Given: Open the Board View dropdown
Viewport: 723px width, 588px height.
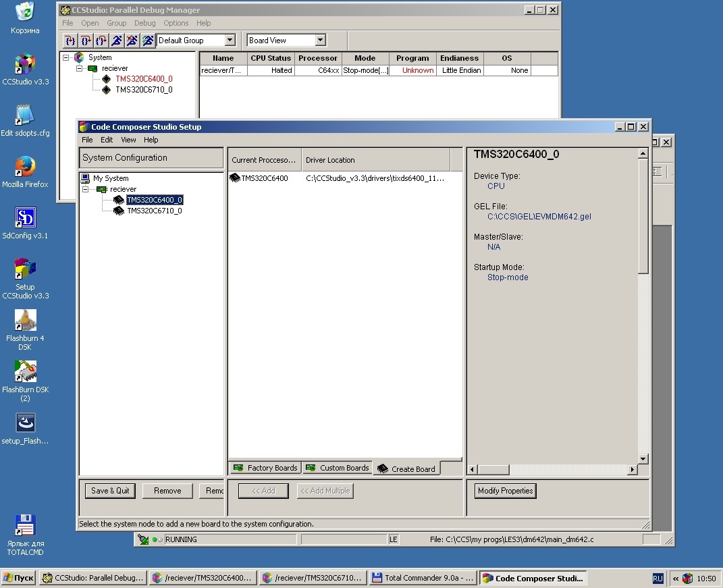Looking at the screenshot, I should [320, 40].
